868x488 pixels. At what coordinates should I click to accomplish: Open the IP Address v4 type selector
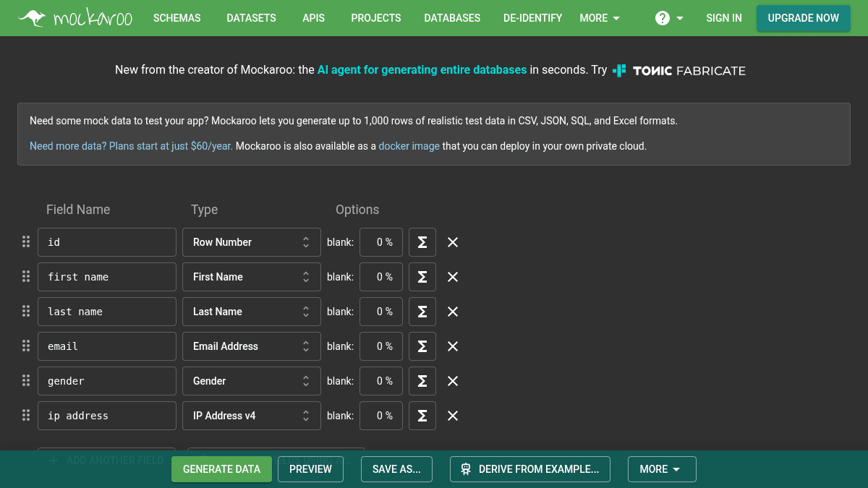click(x=252, y=416)
